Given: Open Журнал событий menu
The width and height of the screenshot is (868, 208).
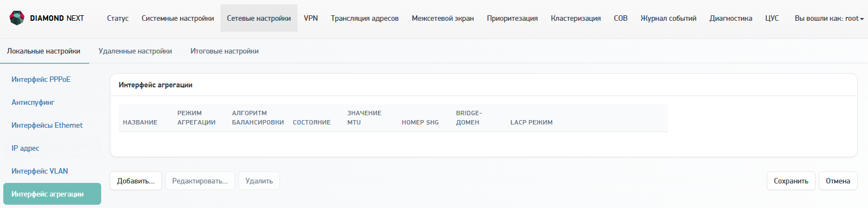Looking at the screenshot, I should tap(668, 18).
